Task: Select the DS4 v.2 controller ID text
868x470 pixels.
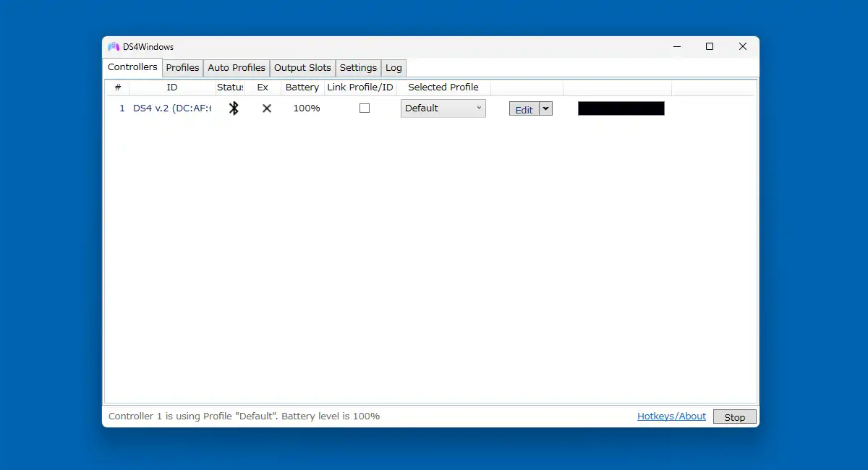Action: coord(172,108)
